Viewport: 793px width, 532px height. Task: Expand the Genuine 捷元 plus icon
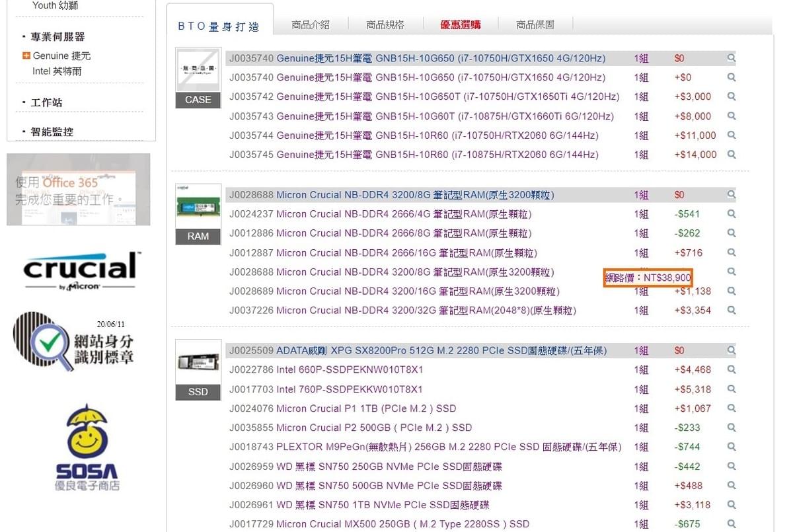point(26,56)
